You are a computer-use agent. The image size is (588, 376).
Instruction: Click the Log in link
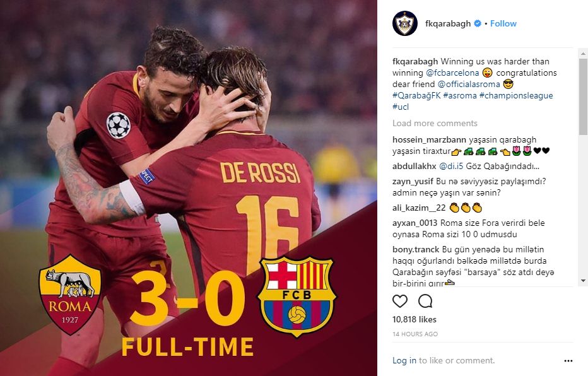pyautogui.click(x=404, y=361)
